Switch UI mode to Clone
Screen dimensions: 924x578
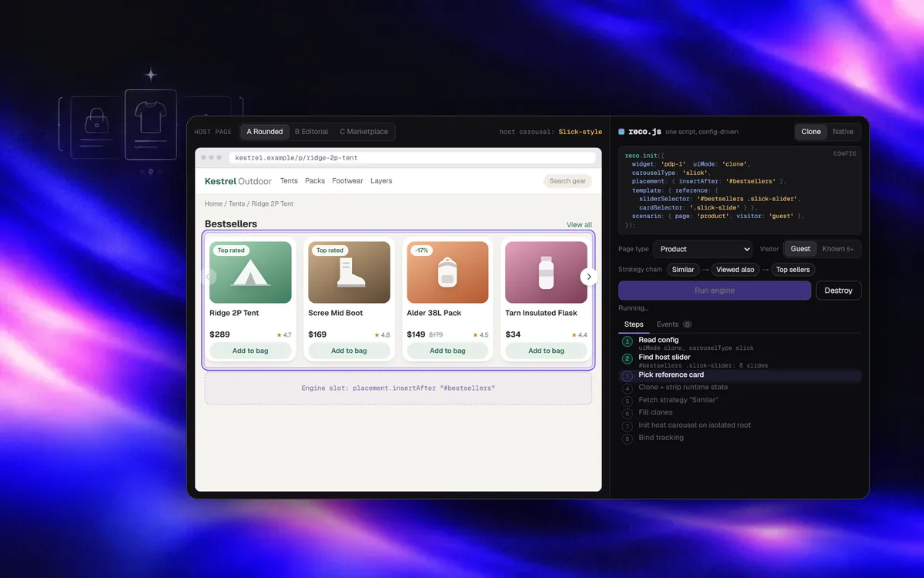click(811, 132)
